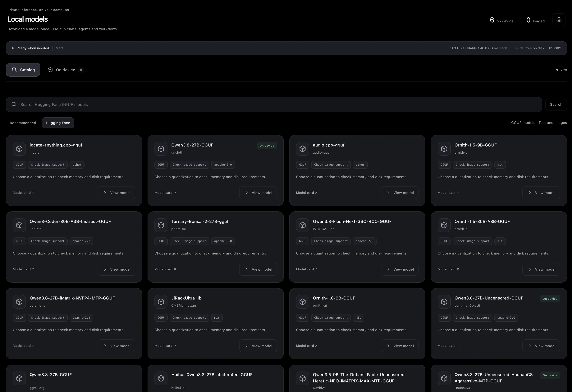Click the cube icon of Qwen3.8-Flash-Next-GSQ-RCO-GGUF
This screenshot has height=392, width=572.
(x=303, y=225)
